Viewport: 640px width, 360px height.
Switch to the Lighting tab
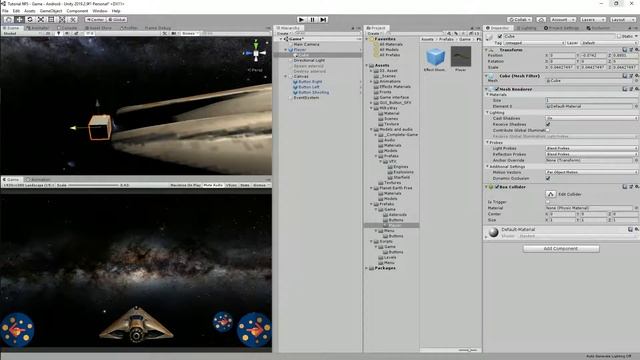(526, 28)
